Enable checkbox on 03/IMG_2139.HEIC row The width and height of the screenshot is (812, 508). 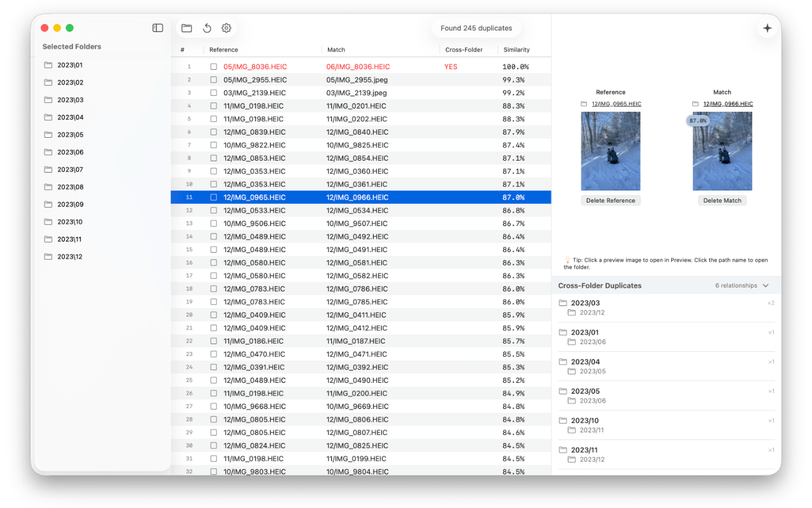click(x=214, y=93)
